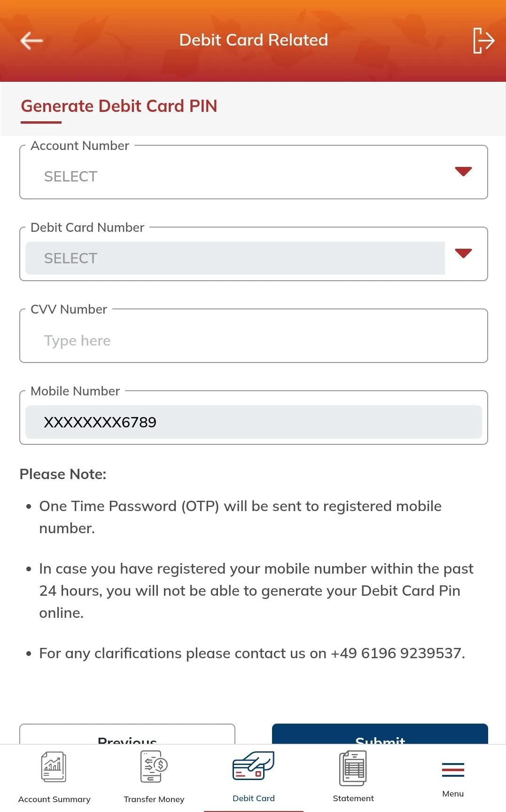
Task: Open the Statement document icon
Action: click(353, 768)
